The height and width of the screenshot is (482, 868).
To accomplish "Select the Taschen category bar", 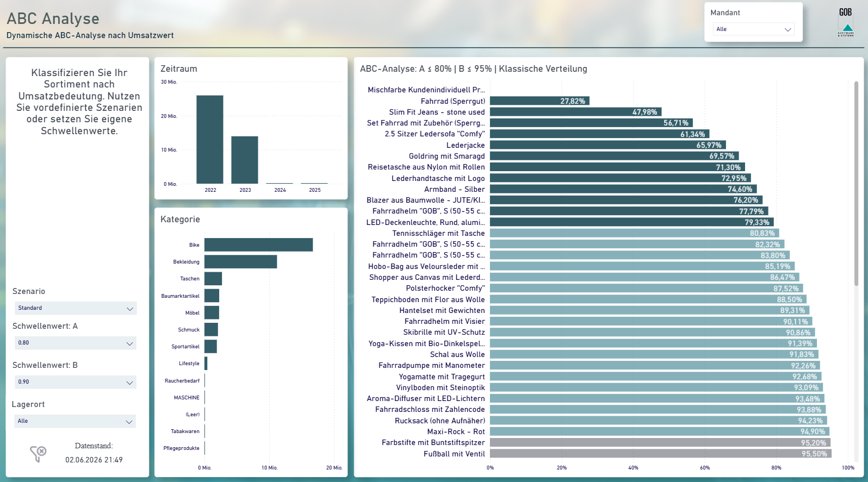I will coord(213,279).
